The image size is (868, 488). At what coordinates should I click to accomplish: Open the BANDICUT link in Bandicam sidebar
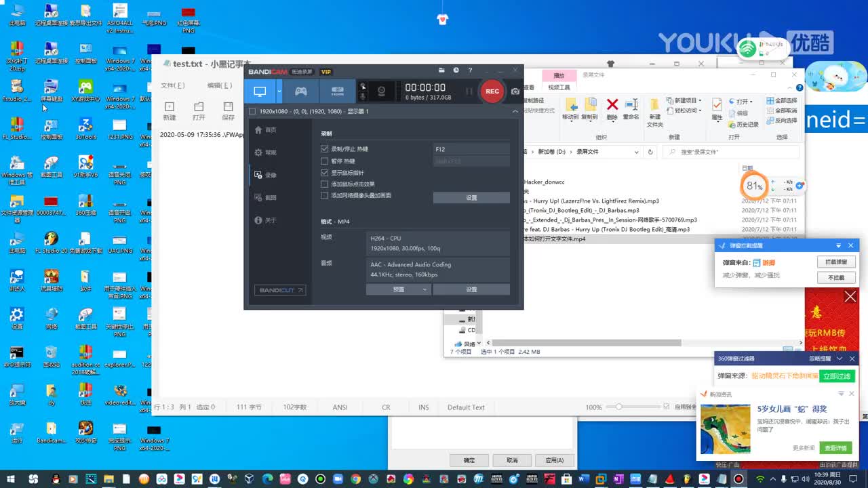coord(279,289)
